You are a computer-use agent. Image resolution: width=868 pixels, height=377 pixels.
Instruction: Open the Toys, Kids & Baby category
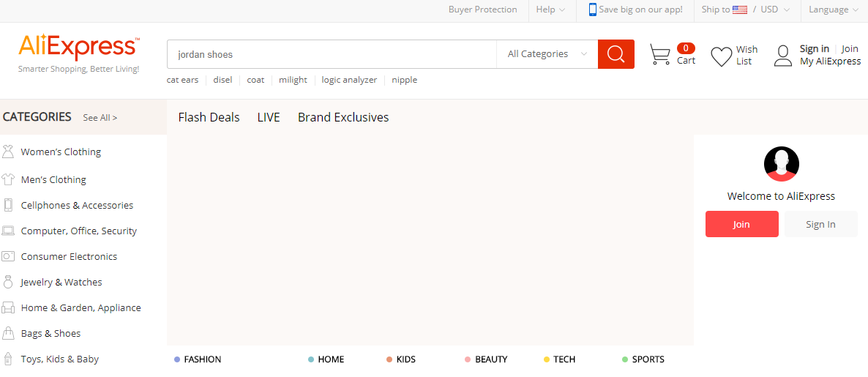pyautogui.click(x=60, y=359)
